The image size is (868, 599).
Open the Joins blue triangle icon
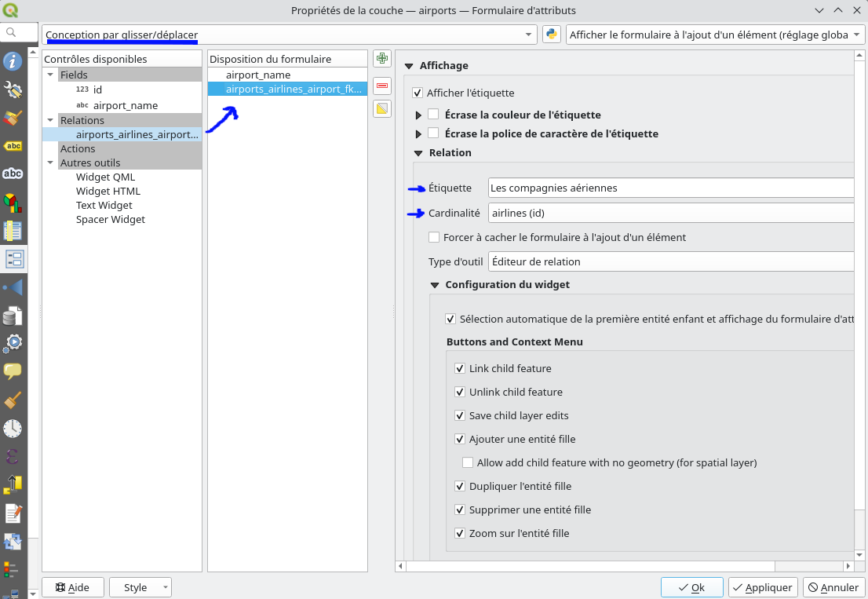click(x=13, y=287)
